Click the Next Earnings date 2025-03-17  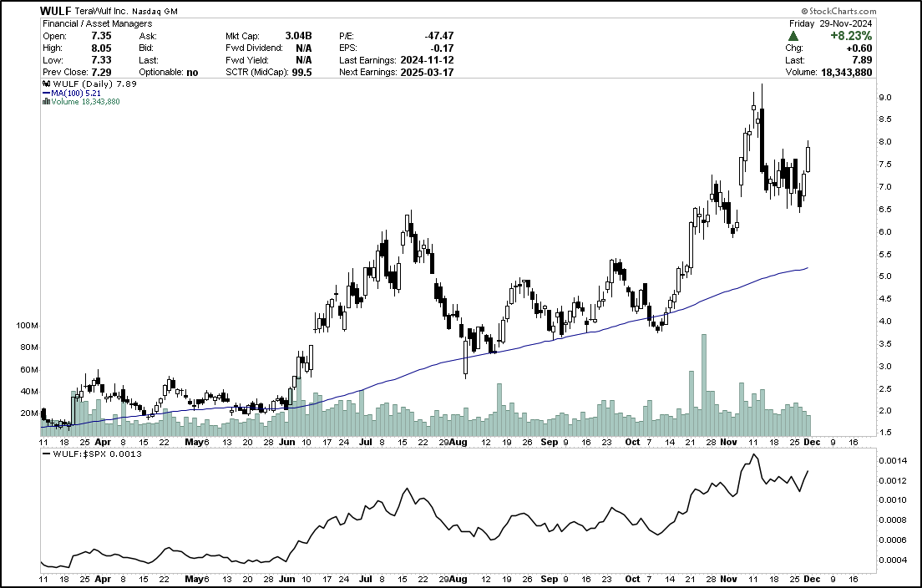427,73
